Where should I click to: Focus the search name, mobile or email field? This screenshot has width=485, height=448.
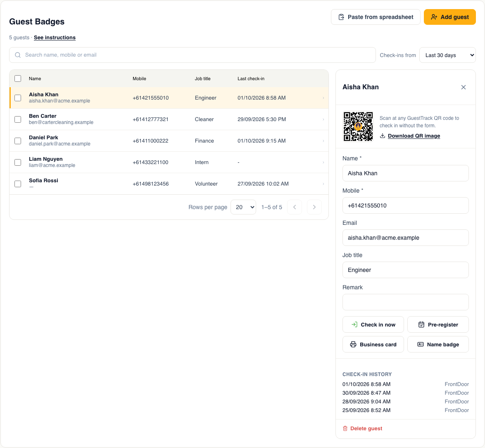[193, 55]
